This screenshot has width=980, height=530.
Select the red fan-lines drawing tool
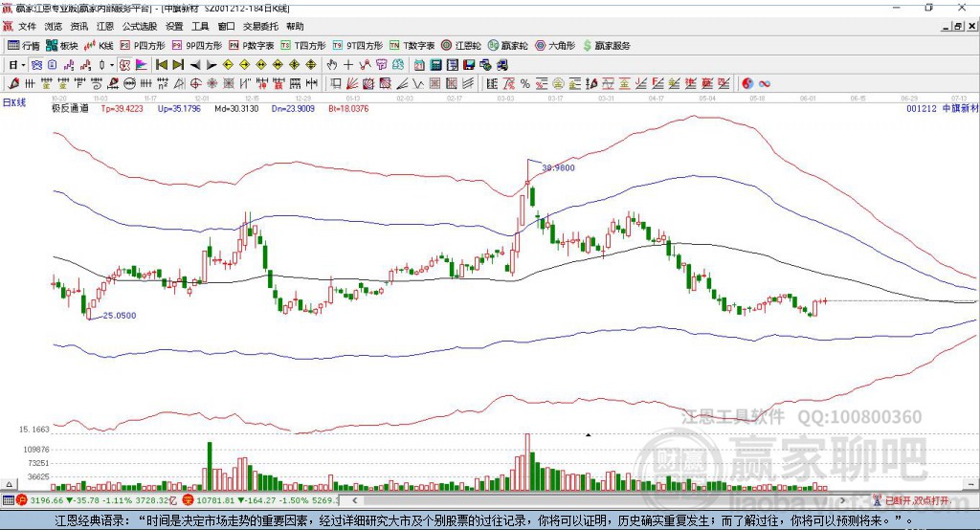[x=352, y=83]
